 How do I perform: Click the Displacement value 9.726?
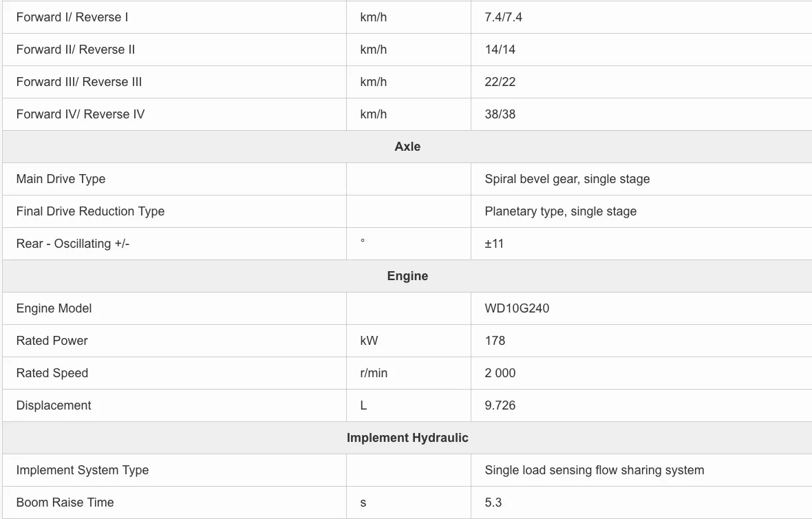500,405
